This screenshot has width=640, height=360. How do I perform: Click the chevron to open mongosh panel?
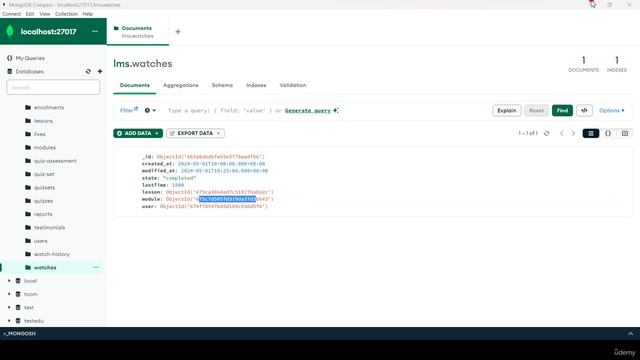pos(631,333)
